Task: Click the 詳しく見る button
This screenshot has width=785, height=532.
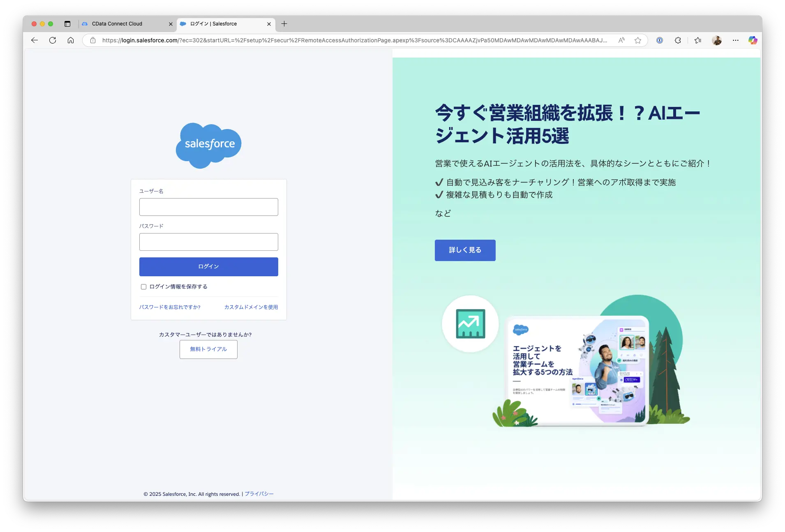Action: [465, 250]
